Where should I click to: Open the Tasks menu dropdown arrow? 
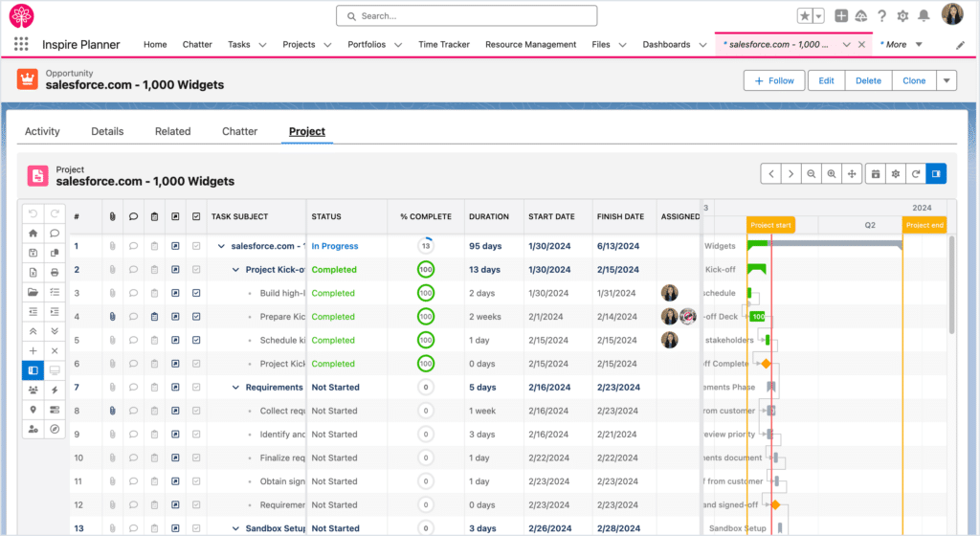(262, 45)
